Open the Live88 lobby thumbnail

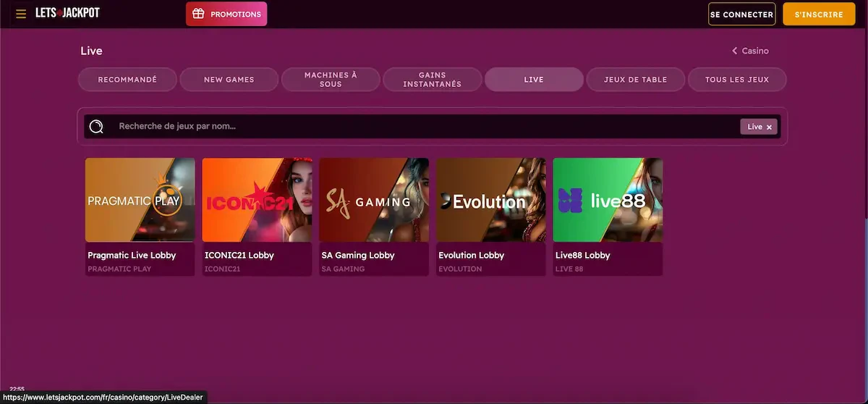608,200
